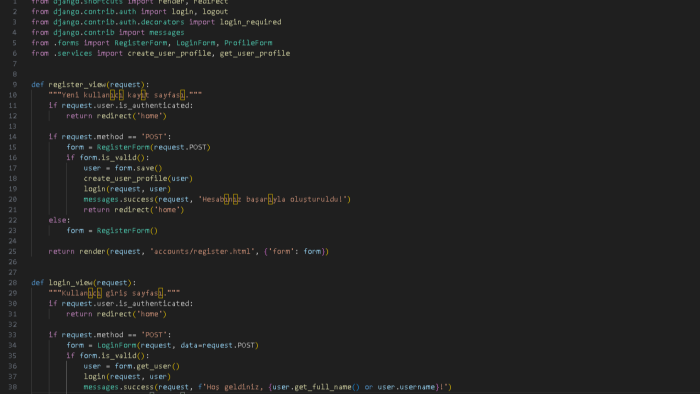700x394 pixels.
Task: Click user.username on line 38
Action: coord(406,387)
